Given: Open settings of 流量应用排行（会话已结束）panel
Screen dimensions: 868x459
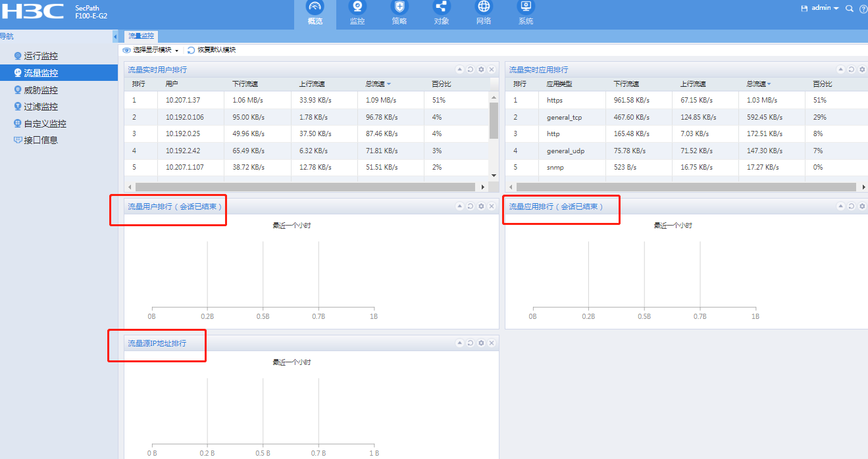Looking at the screenshot, I should (862, 206).
